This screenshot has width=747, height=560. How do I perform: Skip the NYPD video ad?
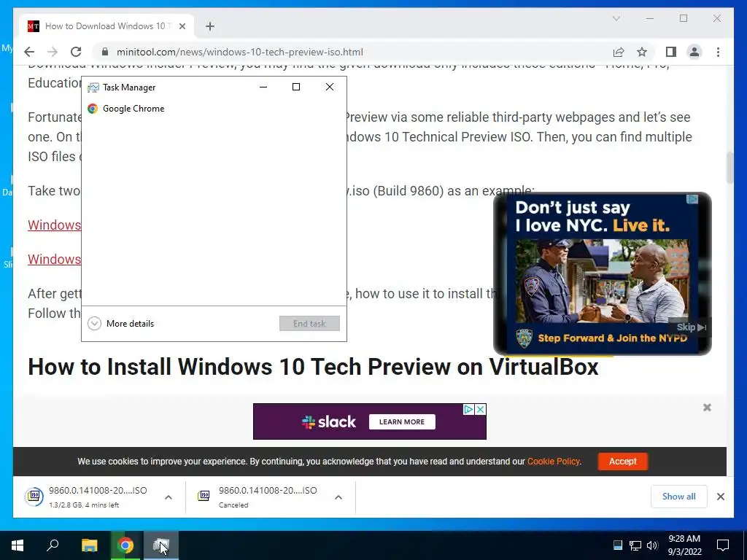[692, 327]
